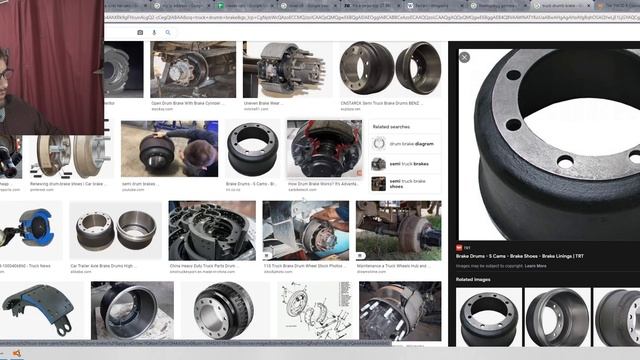The image size is (640, 360).
Task: Click the 'Related searches' heading text
Action: [391, 127]
